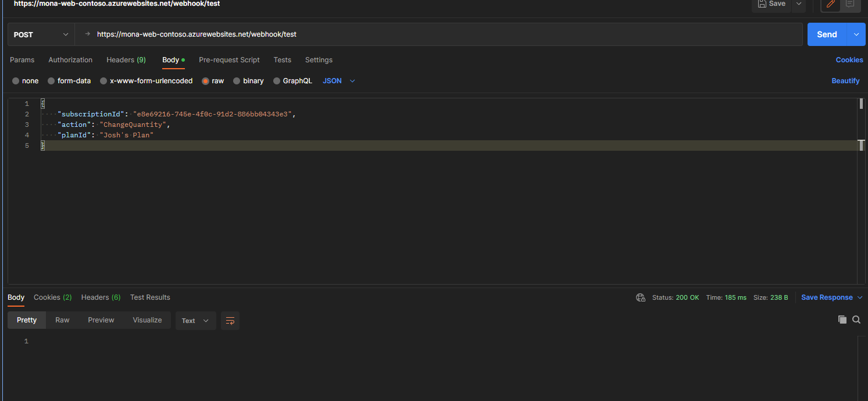Click the Beautify link

[845, 80]
